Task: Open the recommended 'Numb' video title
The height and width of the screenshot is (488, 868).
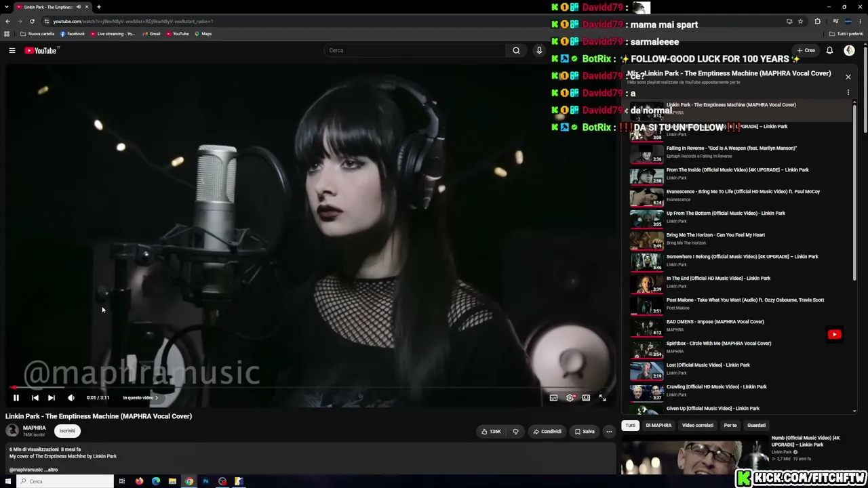Action: point(806,441)
